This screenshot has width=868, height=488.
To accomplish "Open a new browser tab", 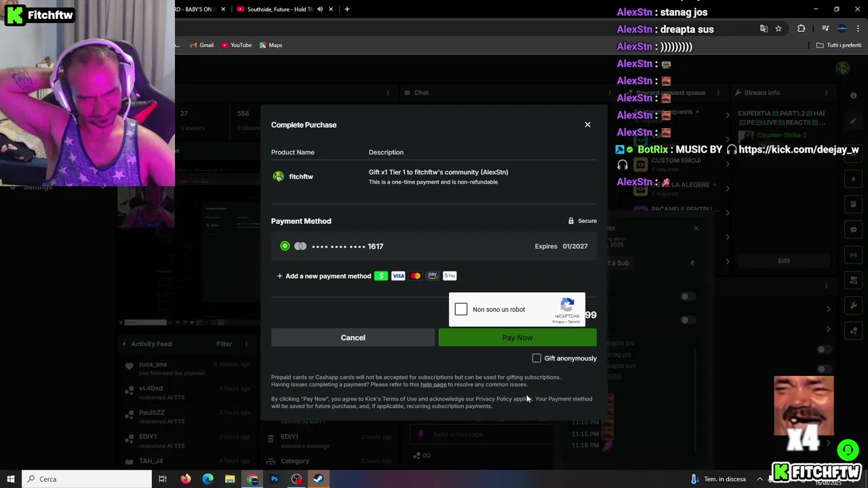I will [x=347, y=9].
